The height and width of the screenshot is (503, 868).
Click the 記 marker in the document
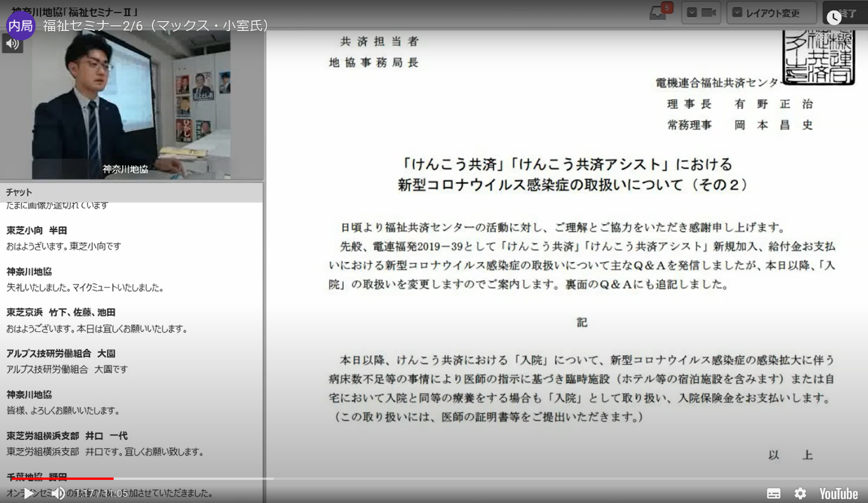point(582,323)
